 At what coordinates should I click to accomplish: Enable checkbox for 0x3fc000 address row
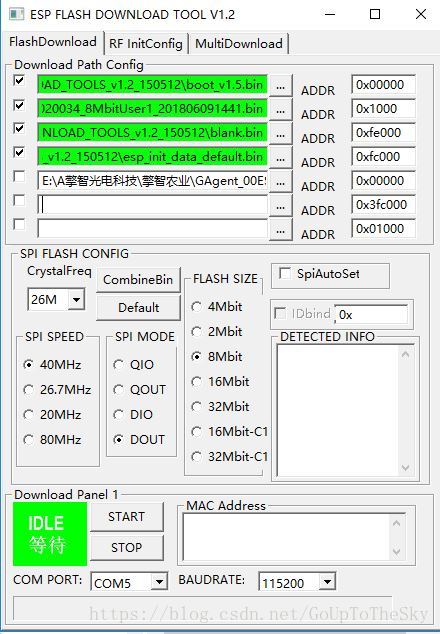(19, 200)
